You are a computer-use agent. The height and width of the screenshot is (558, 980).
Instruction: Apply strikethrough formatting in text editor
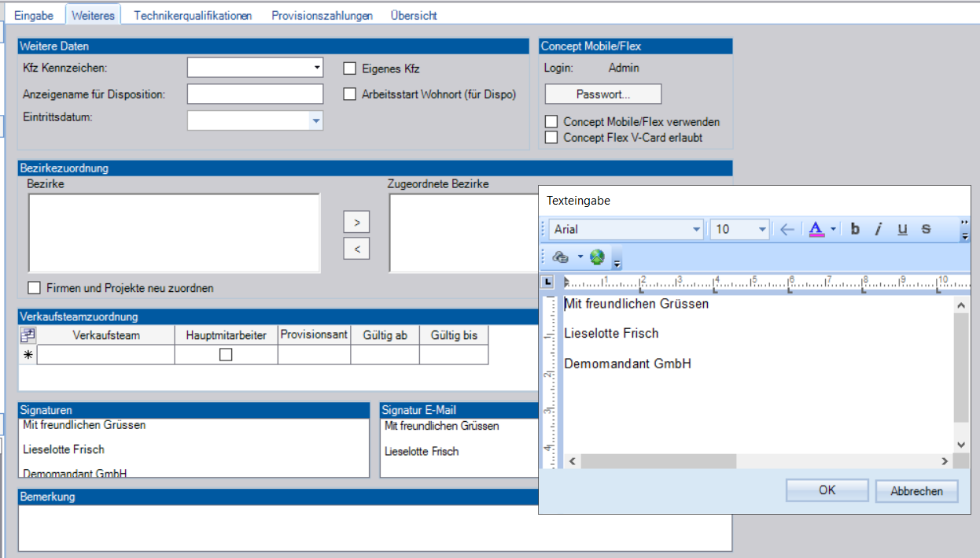pyautogui.click(x=926, y=229)
